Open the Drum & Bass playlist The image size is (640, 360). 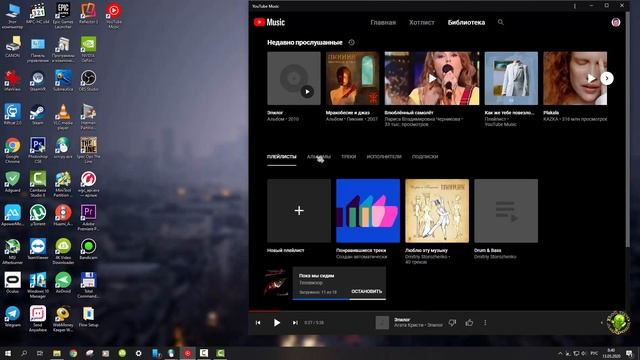506,211
